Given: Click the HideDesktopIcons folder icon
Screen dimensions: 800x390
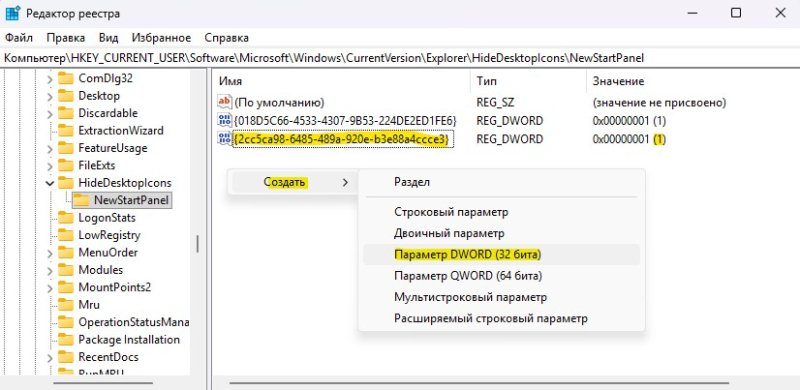Looking at the screenshot, I should click(66, 183).
